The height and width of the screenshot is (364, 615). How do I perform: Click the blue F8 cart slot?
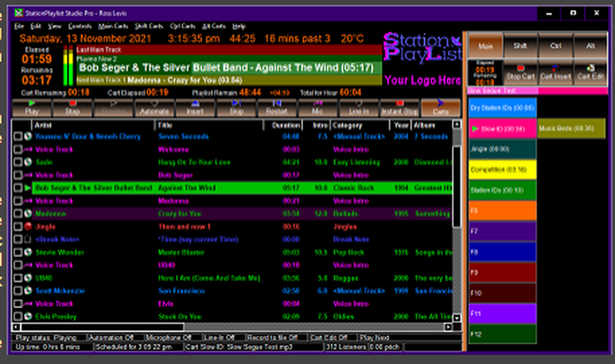(x=502, y=252)
